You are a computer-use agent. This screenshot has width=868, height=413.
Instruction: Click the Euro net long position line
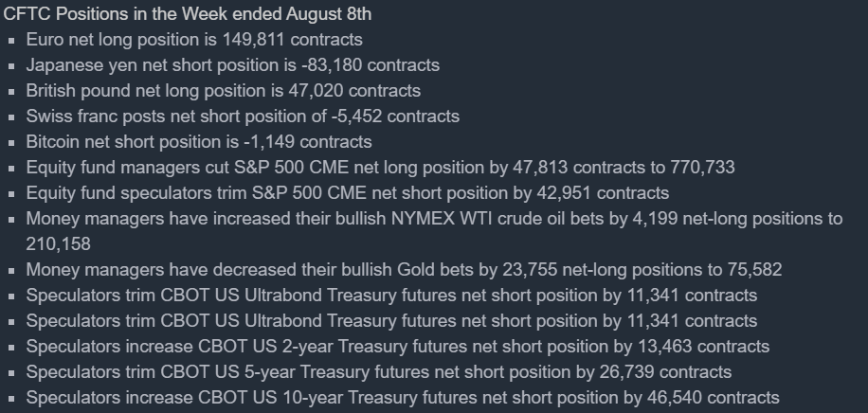tap(194, 40)
